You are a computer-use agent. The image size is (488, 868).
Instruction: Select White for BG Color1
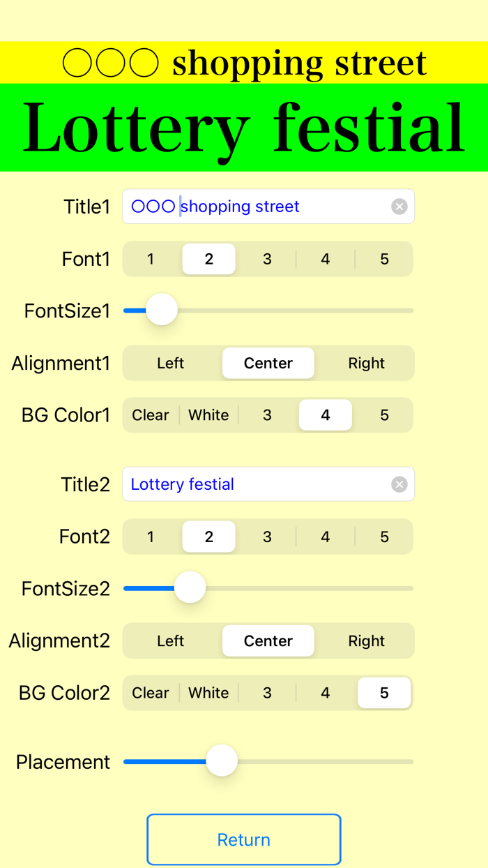coord(208,414)
